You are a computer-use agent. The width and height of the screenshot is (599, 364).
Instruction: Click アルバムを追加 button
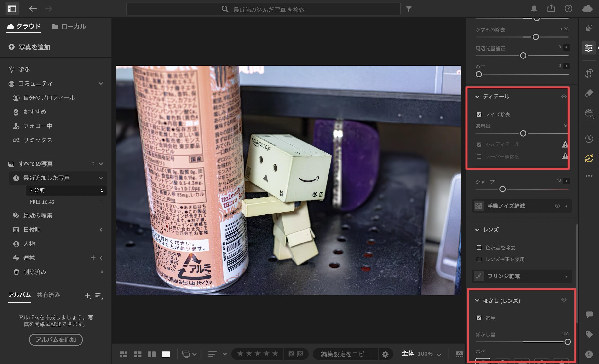(56, 340)
